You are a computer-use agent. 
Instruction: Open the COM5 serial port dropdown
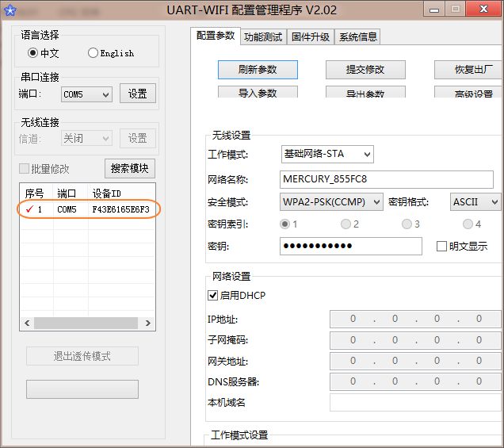click(86, 94)
